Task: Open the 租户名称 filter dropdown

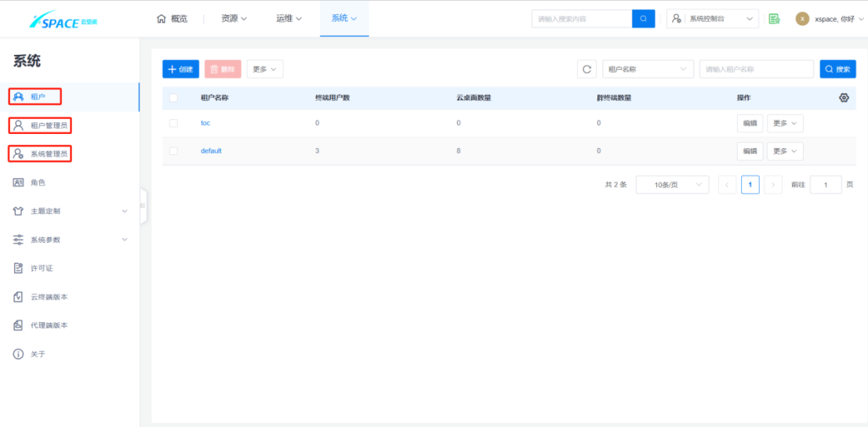Action: [648, 69]
